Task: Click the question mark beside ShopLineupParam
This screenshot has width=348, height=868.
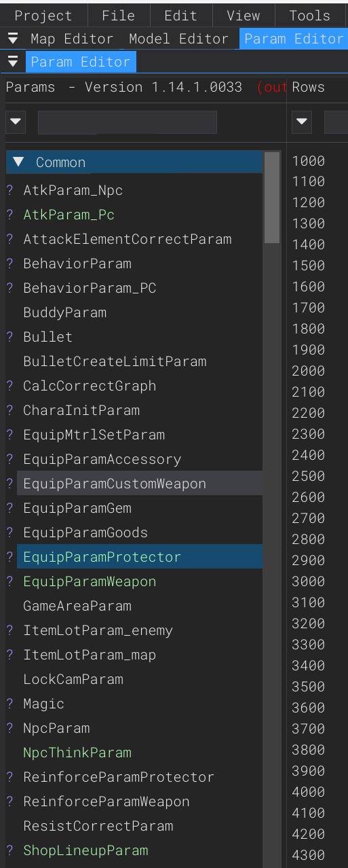Action: point(9,850)
